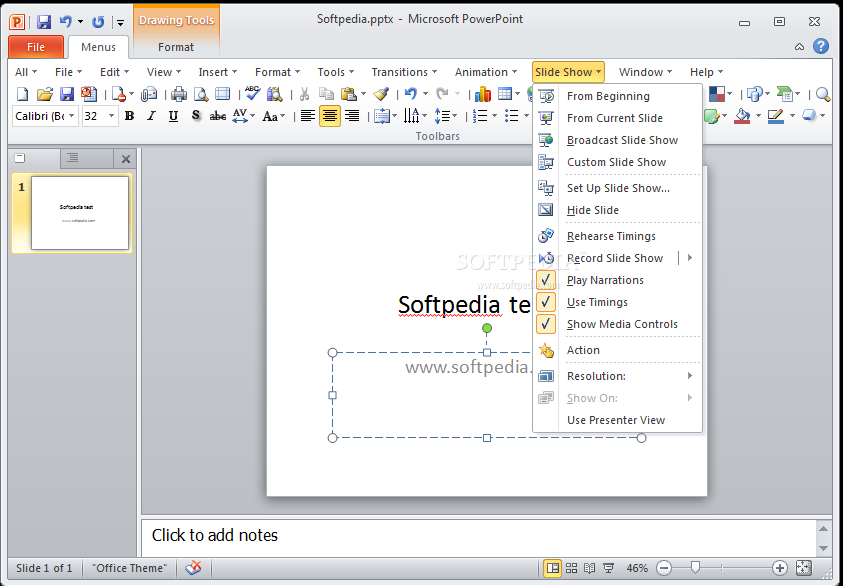Switch to Normal view in status bar
The height and width of the screenshot is (586, 843).
(552, 568)
